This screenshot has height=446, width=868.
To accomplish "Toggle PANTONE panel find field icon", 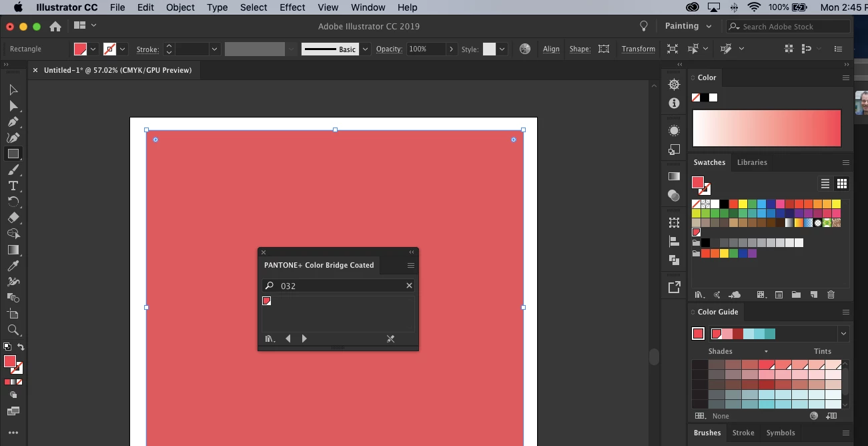I will tap(270, 286).
